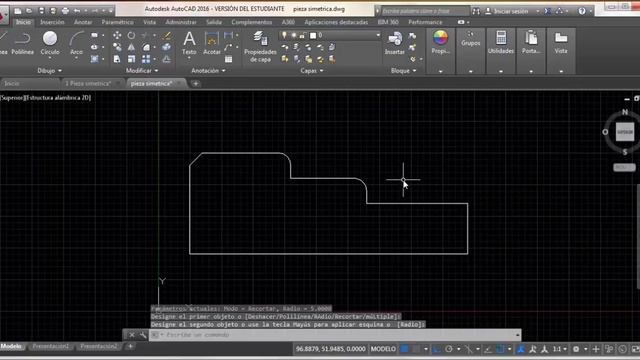This screenshot has width=640, height=360.
Task: Toggle 2D object snap in status bar
Action: 500,349
